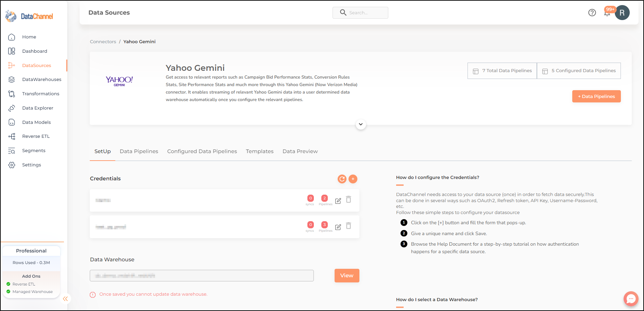
Task: Open the Data Models sidebar icon
Action: (x=12, y=122)
